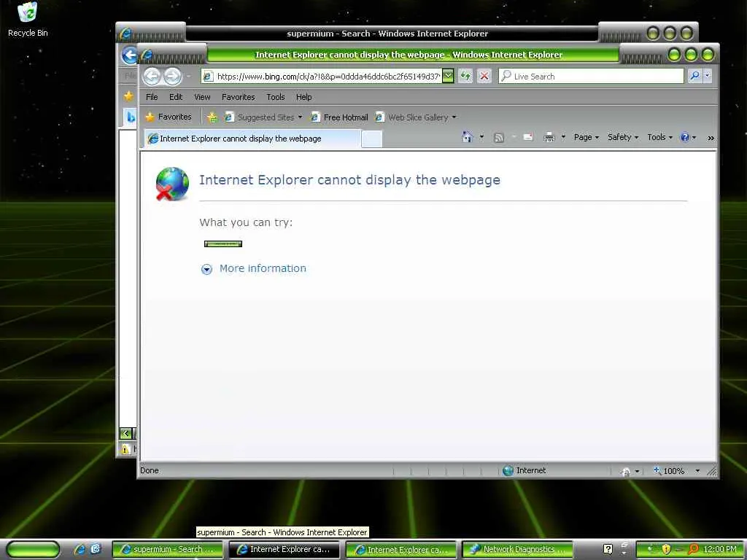Open the Tools dropdown in the command bar

(x=659, y=137)
